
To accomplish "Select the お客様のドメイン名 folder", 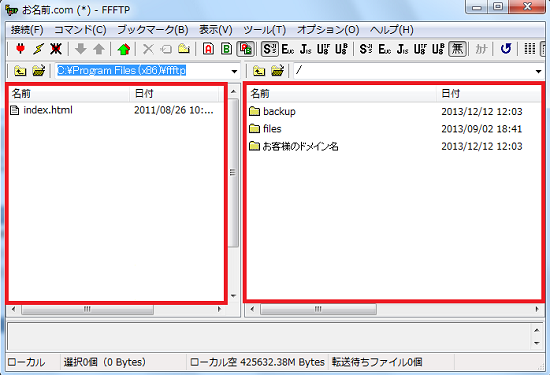I will pyautogui.click(x=294, y=146).
